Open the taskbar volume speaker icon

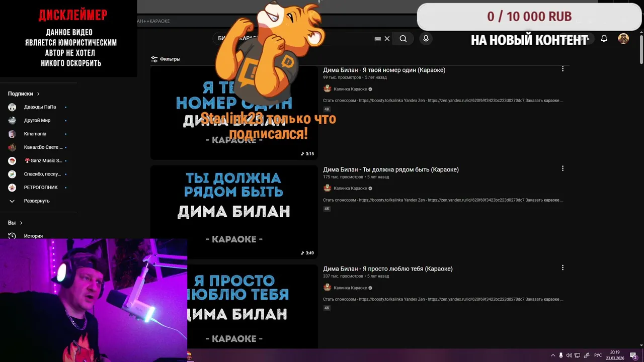569,355
